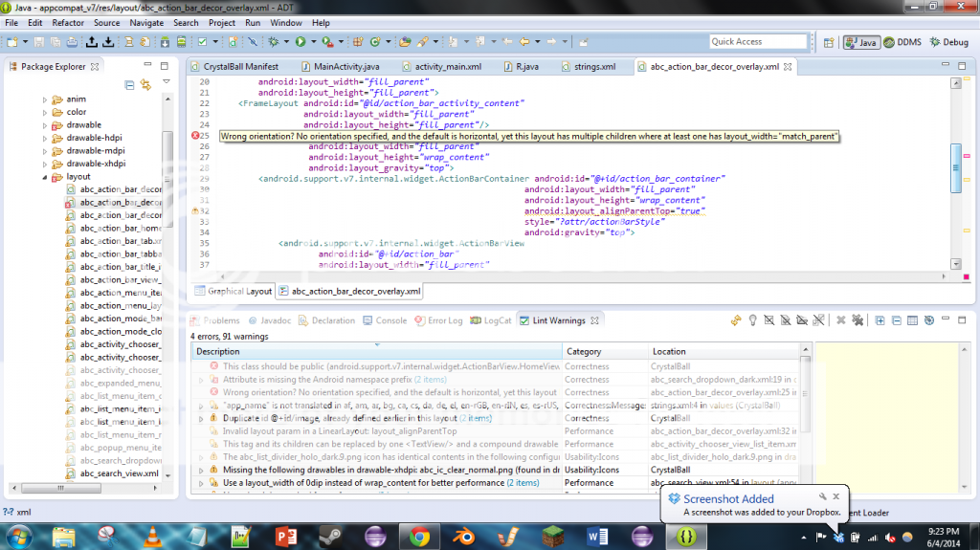Image resolution: width=980 pixels, height=550 pixels.
Task: Open the Refactor menu
Action: pyautogui.click(x=68, y=22)
